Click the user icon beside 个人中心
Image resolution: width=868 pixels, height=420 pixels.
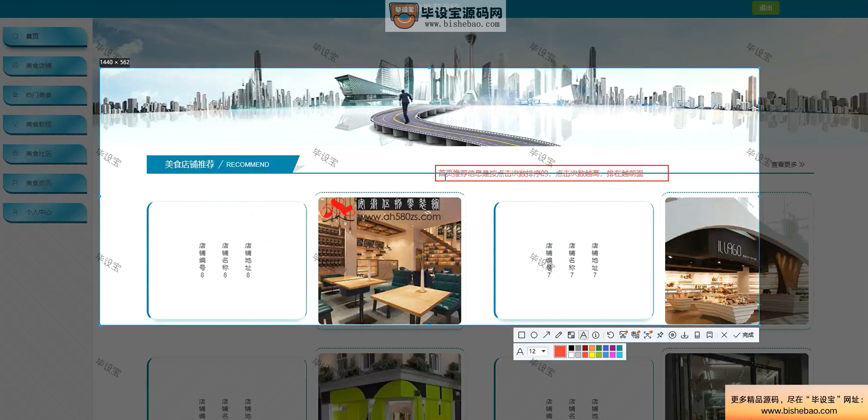15,212
